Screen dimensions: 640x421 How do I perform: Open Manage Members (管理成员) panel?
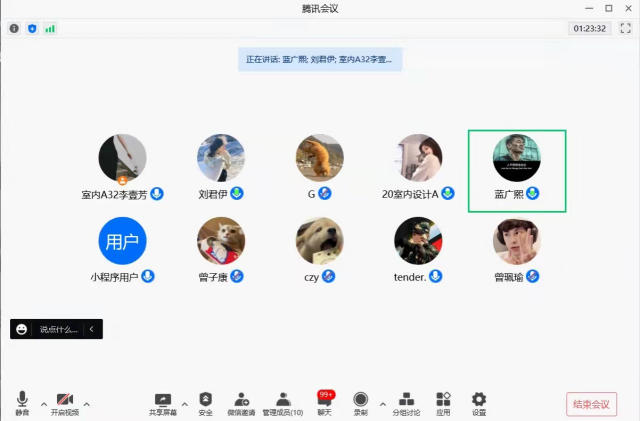283,400
